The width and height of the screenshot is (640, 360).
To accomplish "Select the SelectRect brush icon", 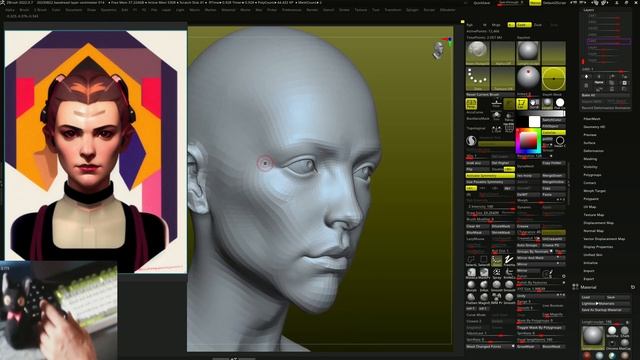I will click(484, 260).
